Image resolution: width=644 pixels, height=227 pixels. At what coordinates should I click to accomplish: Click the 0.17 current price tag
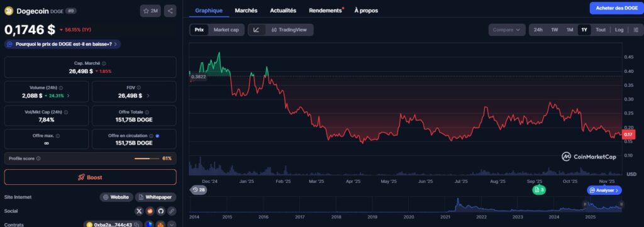(x=628, y=135)
